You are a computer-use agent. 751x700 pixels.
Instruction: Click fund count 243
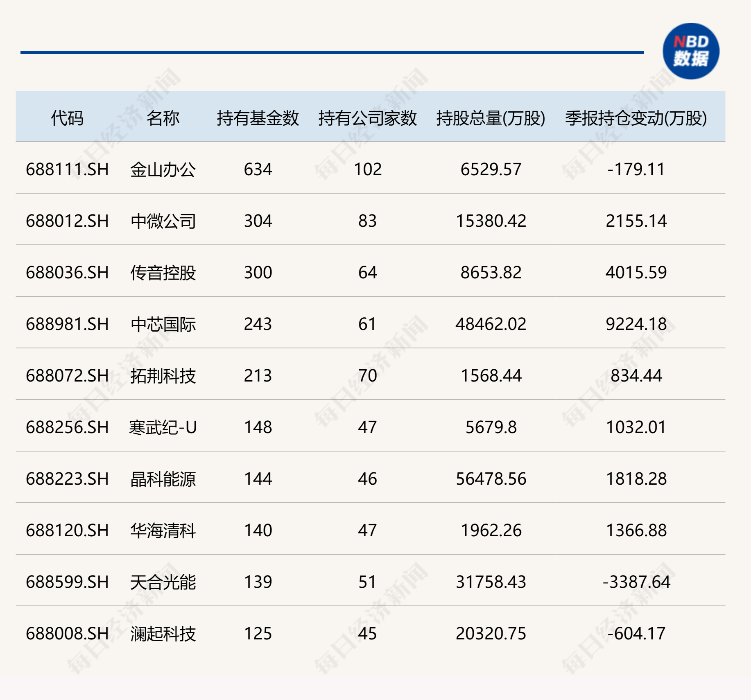coord(258,324)
